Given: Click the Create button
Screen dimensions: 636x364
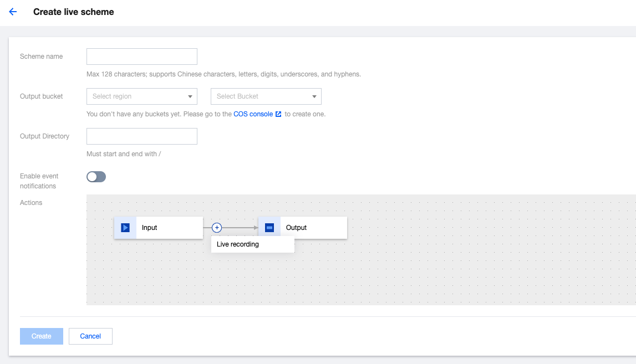Looking at the screenshot, I should tap(42, 336).
